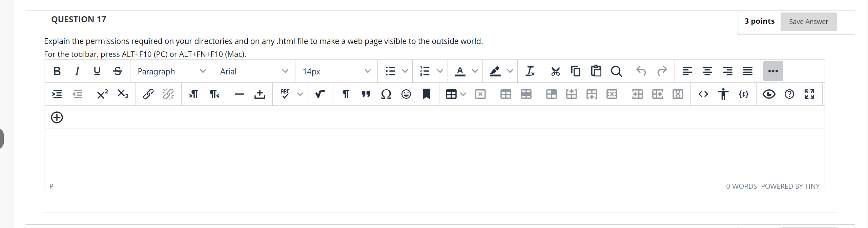Viewport: 868px width, 228px height.
Task: Collapse toolbar with the three-dots button
Action: coord(773,71)
